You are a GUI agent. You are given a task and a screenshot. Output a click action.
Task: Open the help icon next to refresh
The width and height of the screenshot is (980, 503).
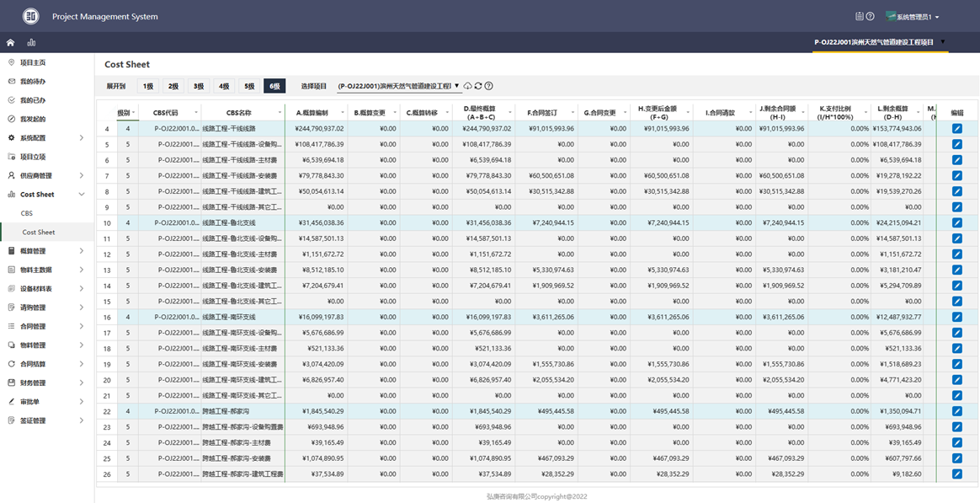click(x=489, y=86)
